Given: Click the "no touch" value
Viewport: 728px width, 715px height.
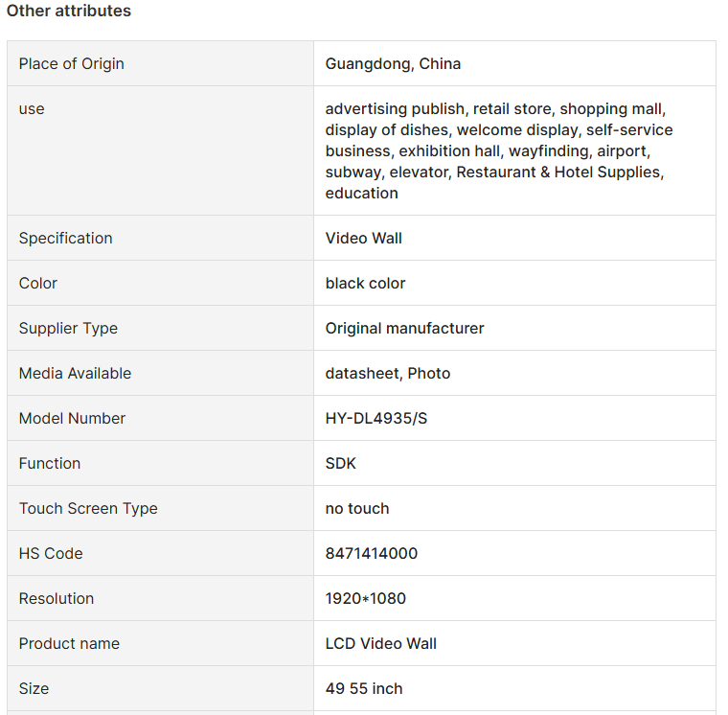Looking at the screenshot, I should click(357, 509).
